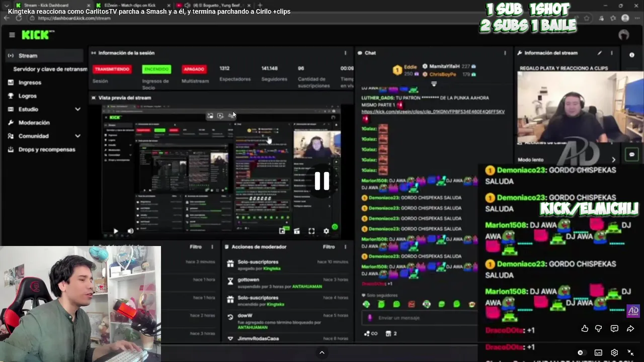Pause the video with center pause button
Image resolution: width=644 pixels, height=362 pixels.
[322, 181]
